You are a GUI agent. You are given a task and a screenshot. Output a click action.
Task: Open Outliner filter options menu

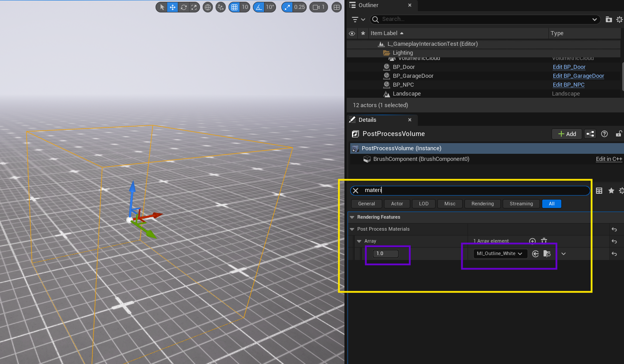click(x=359, y=20)
